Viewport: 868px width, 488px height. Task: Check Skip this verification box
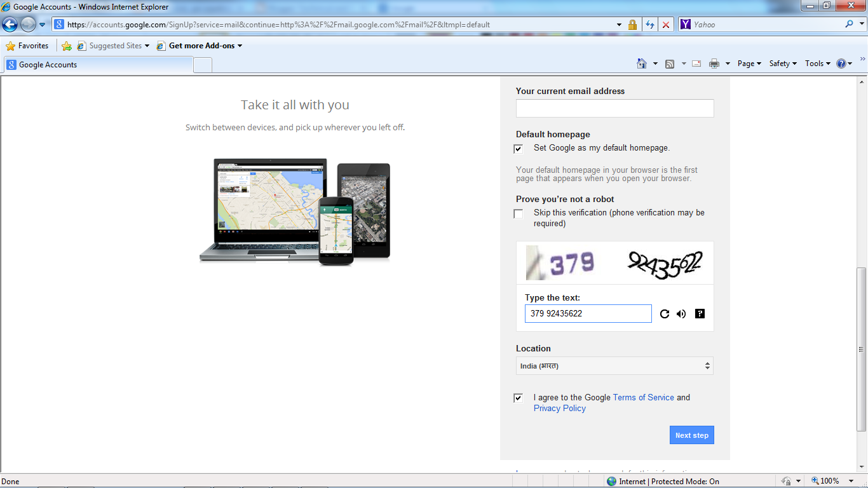pos(519,213)
